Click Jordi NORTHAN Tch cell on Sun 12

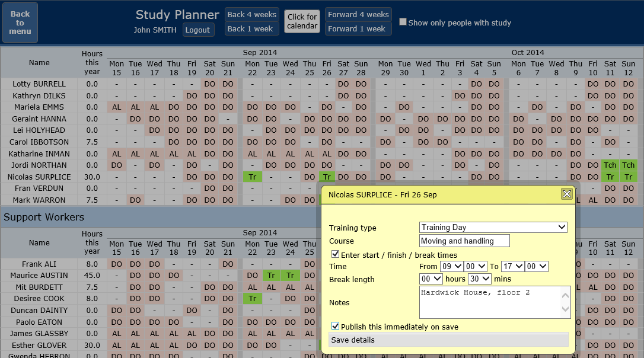(628, 165)
